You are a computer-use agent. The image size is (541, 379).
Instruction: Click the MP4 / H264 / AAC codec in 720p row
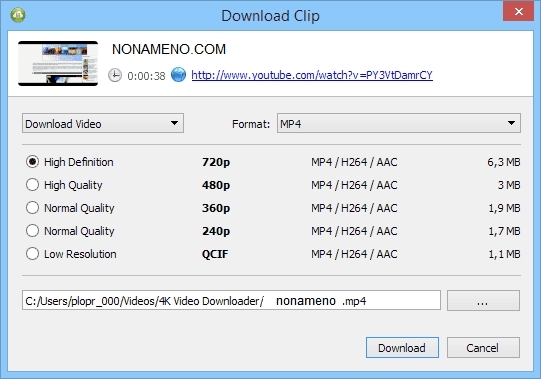(x=354, y=162)
